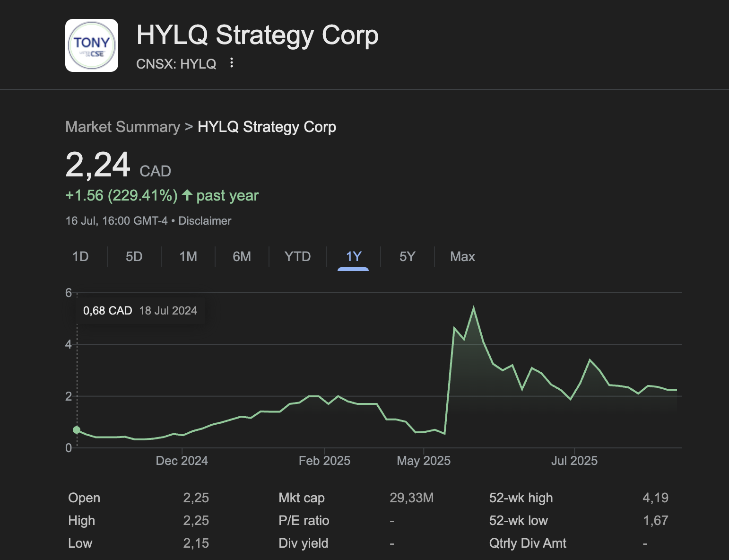Click the Mkt cap value 29,33M
This screenshot has width=729, height=560.
click(411, 498)
